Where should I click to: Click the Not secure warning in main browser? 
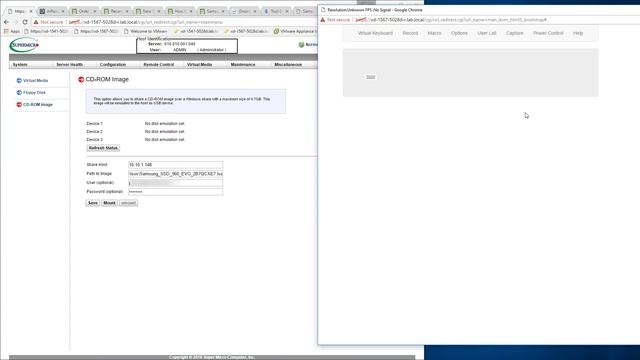(48, 22)
